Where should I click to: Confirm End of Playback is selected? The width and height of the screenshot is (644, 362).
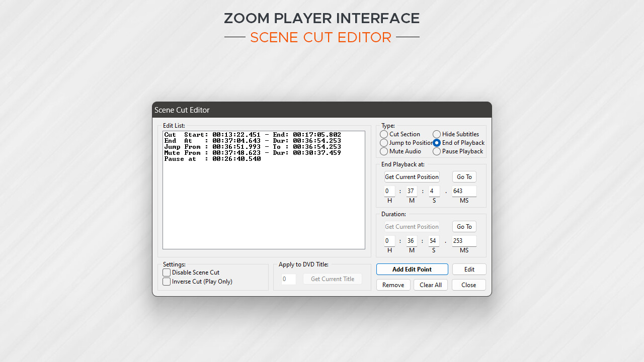[437, 143]
